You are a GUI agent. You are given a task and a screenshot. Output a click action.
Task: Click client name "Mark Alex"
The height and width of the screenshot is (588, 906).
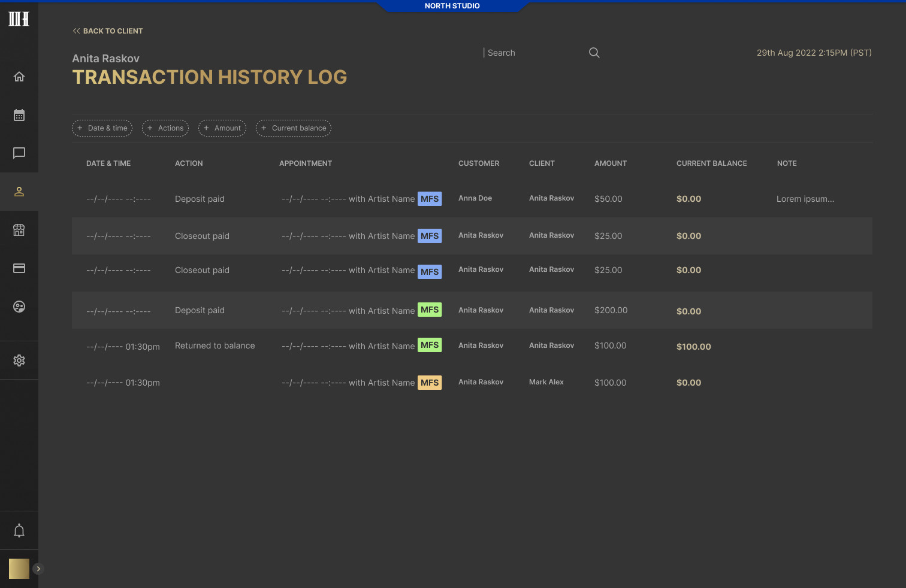546,382
